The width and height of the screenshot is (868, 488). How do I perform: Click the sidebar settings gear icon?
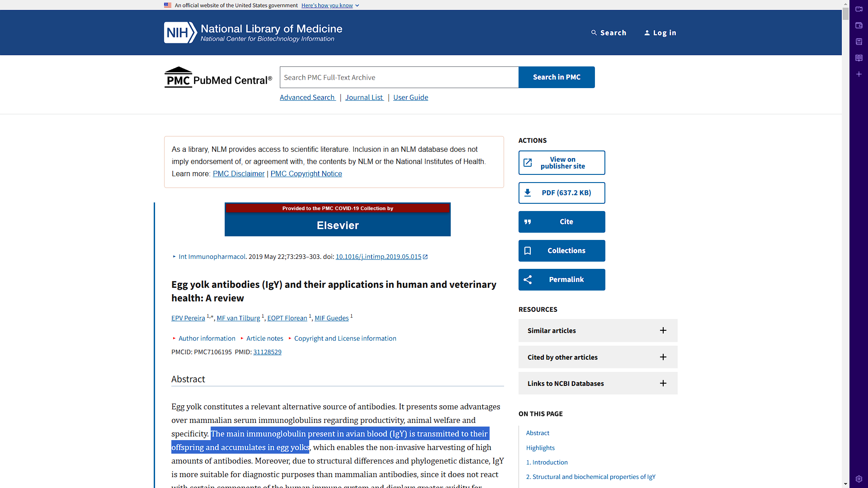pos(859,479)
